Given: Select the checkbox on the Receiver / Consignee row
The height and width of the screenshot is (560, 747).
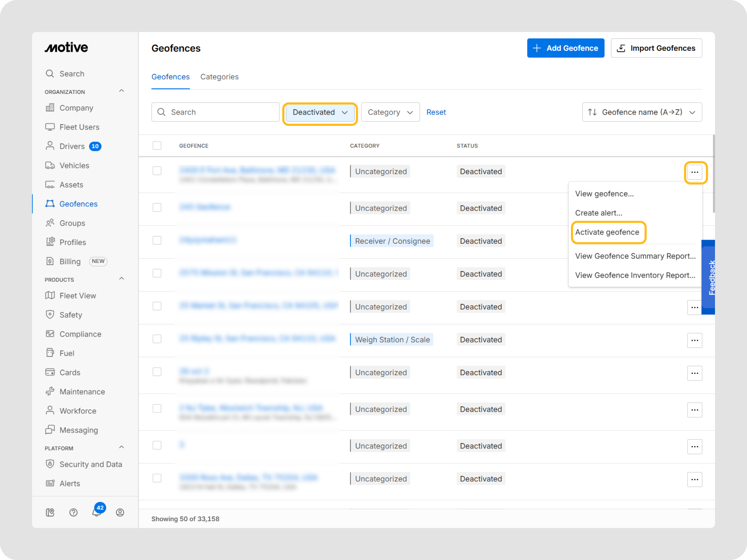Looking at the screenshot, I should coord(157,240).
